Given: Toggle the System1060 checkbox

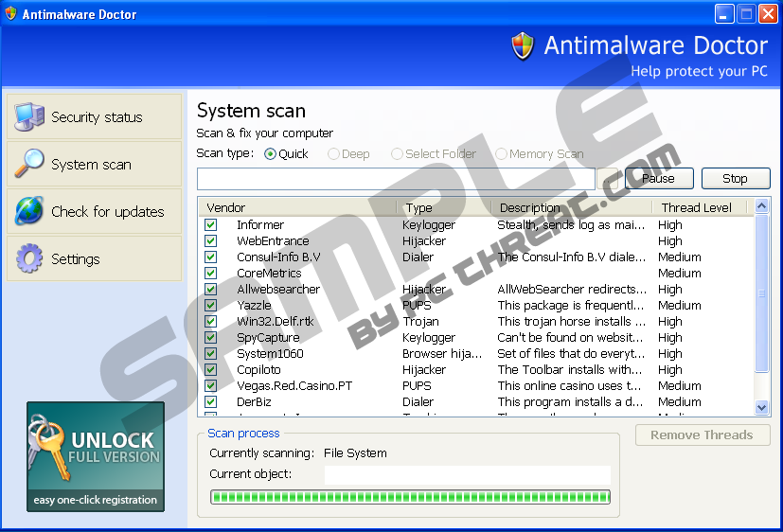Looking at the screenshot, I should coord(211,353).
